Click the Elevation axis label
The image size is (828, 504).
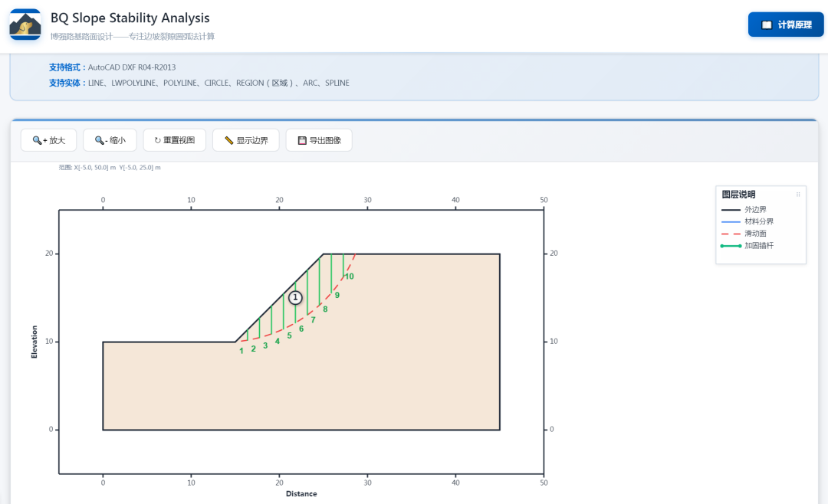pyautogui.click(x=34, y=342)
